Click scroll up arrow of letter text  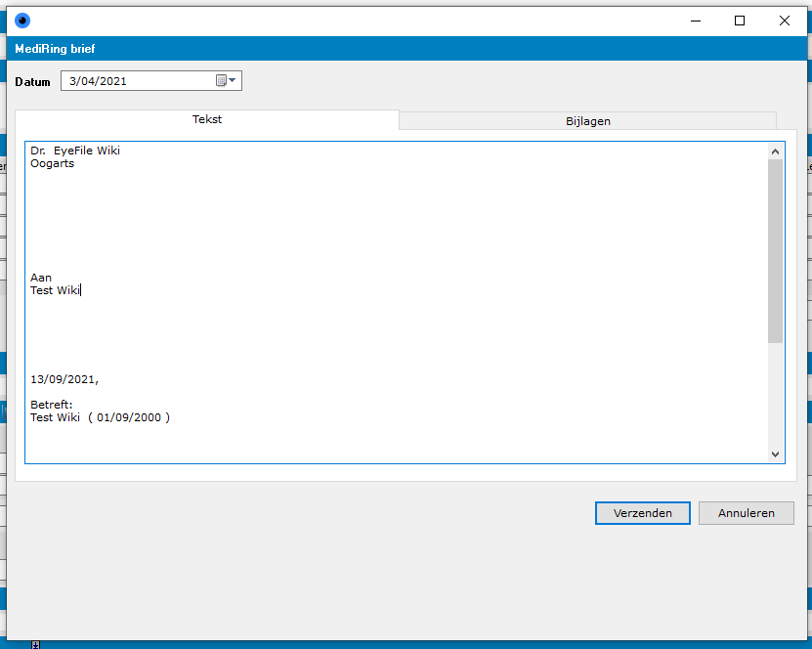pos(775,151)
